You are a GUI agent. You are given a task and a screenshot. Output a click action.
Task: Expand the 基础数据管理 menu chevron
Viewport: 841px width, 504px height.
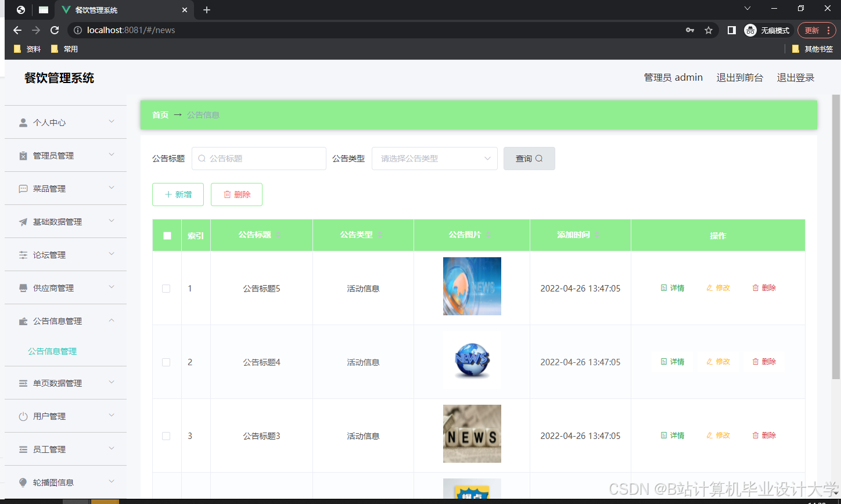tap(112, 221)
